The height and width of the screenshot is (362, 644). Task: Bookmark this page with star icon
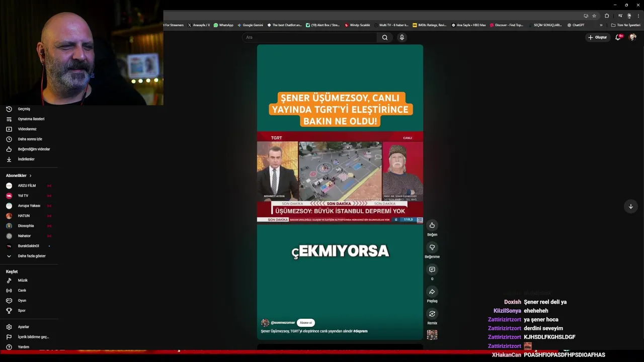coord(594,16)
